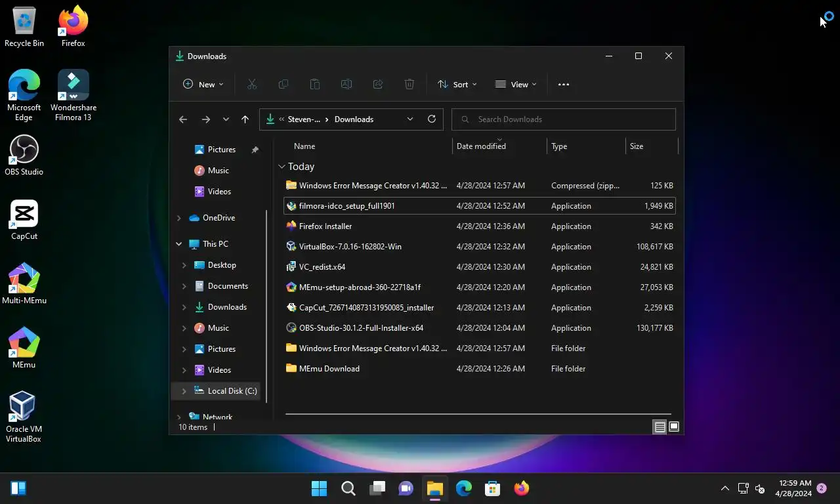840x504 pixels.
Task: Click the Cut scissors icon in toolbar
Action: [x=251, y=84]
